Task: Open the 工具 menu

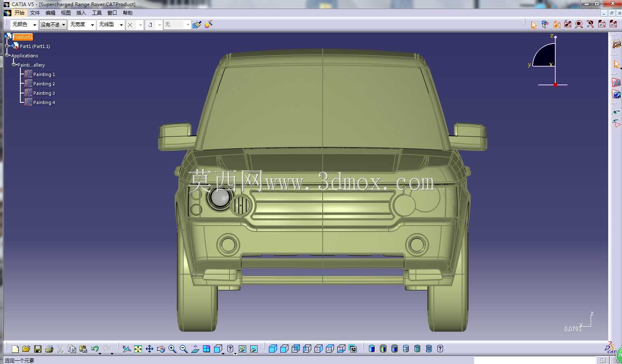Action: [97, 13]
